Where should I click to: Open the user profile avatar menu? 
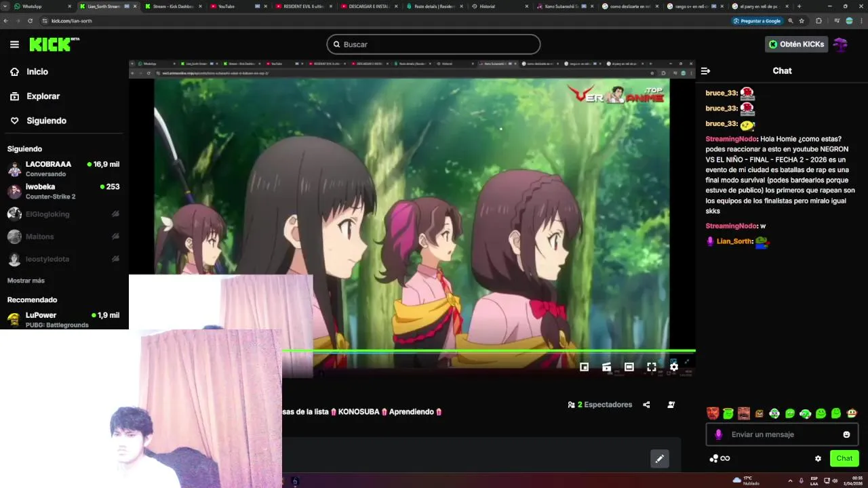coord(841,45)
